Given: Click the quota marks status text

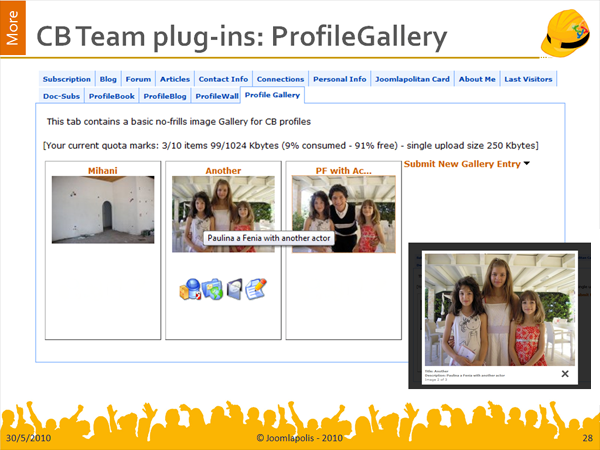Looking at the screenshot, I should point(291,145).
